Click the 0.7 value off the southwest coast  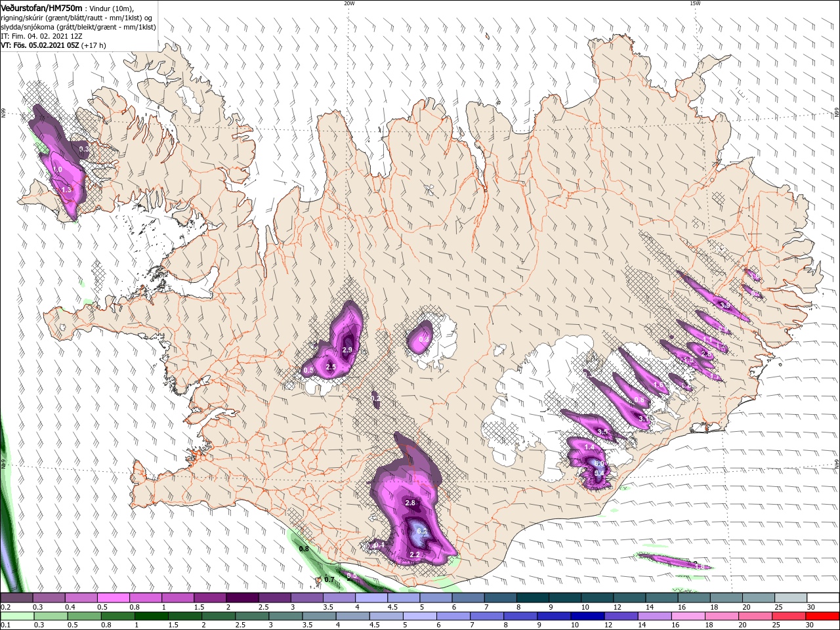[x=329, y=579]
